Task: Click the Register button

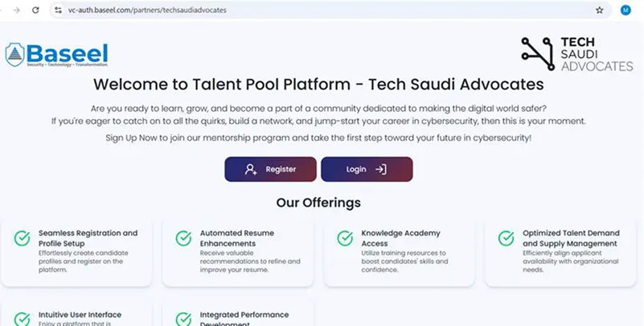Action: 270,170
